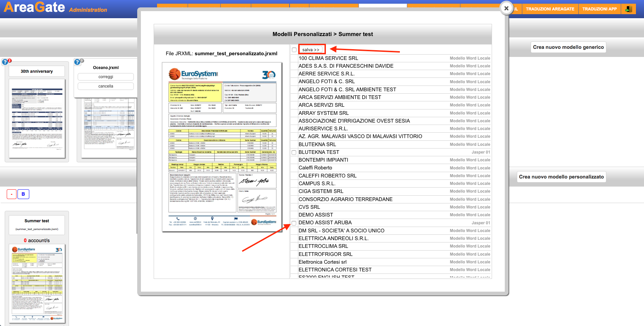Click AreaGate Administration logo
The height and width of the screenshot is (326, 644).
[x=55, y=7]
